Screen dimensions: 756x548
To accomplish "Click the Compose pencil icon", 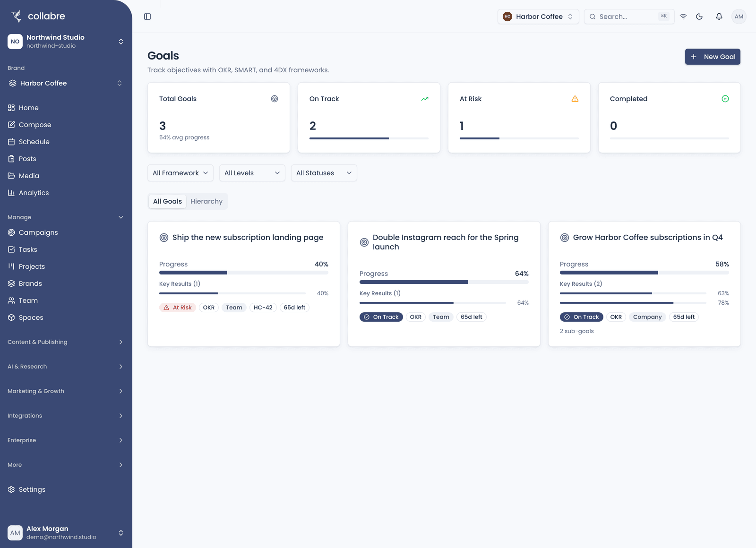I will click(x=11, y=125).
